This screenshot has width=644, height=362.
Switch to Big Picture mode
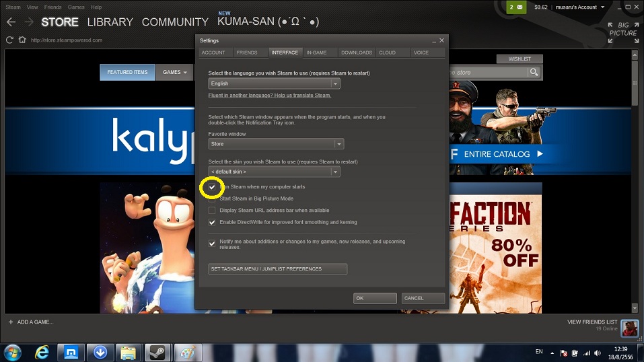coord(623,32)
